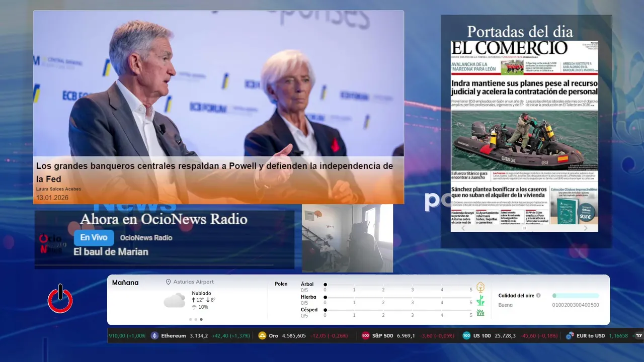The image size is (644, 362).
Task: Click the 'US 100' ticker name
Action: pyautogui.click(x=482, y=336)
